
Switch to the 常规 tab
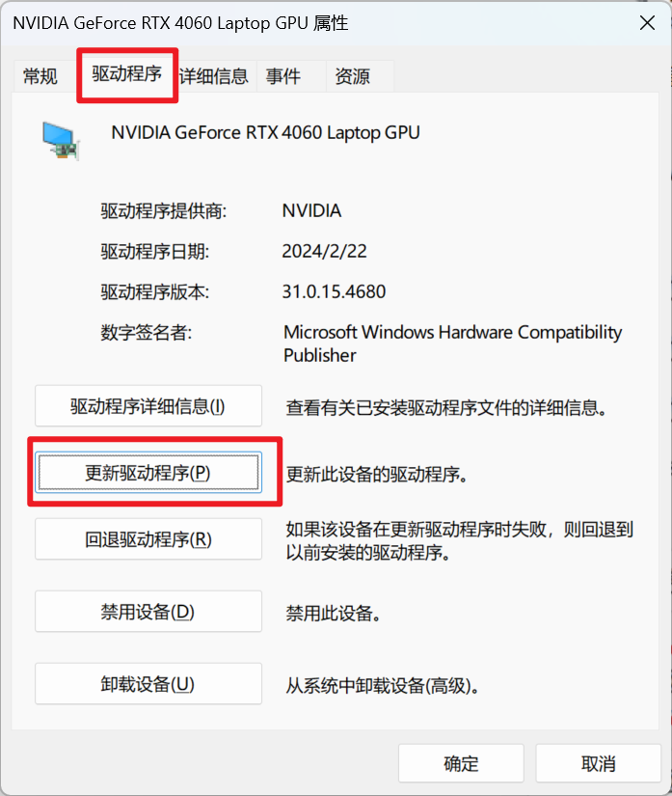pyautogui.click(x=40, y=76)
